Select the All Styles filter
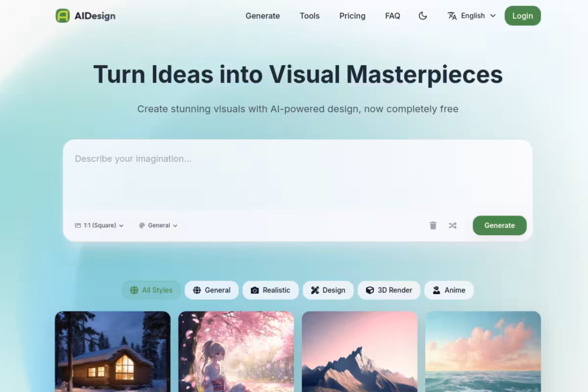This screenshot has width=588, height=392. [x=151, y=290]
